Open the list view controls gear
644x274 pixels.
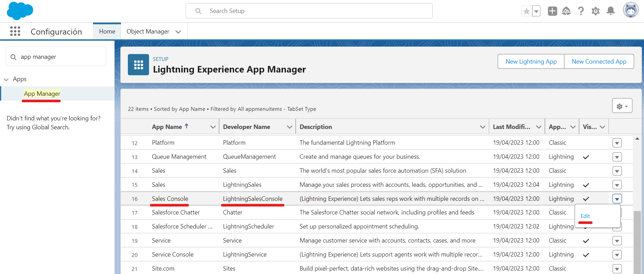[622, 106]
